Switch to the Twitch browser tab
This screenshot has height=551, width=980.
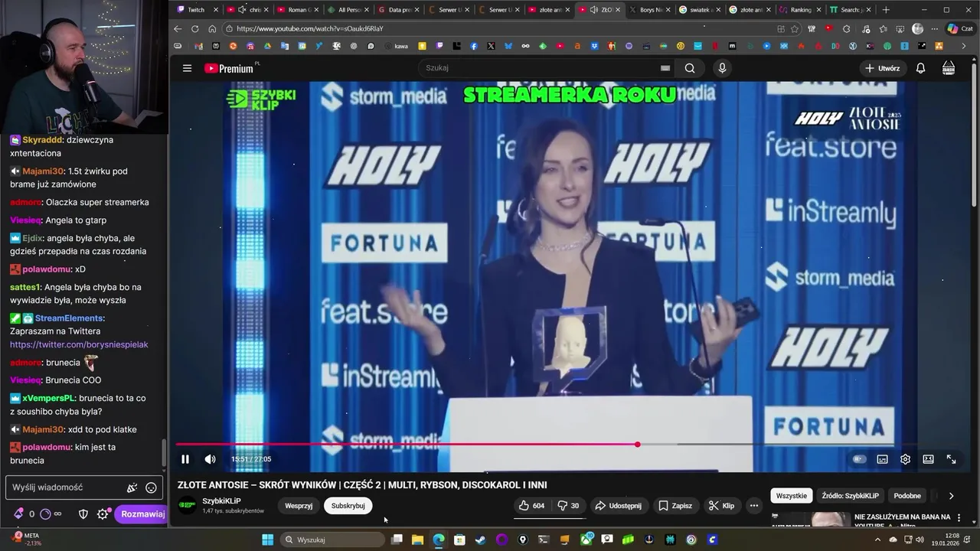coord(197,10)
